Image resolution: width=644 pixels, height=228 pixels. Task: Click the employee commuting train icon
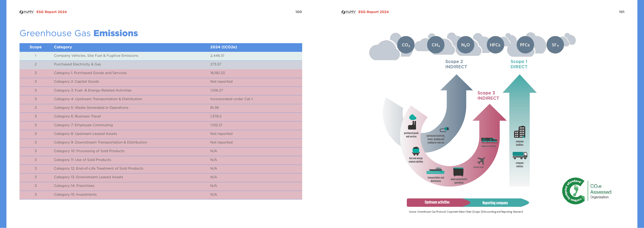point(489,140)
